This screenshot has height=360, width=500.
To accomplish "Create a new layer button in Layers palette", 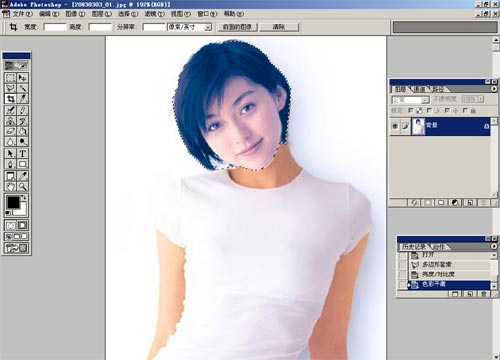I will pyautogui.click(x=470, y=202).
